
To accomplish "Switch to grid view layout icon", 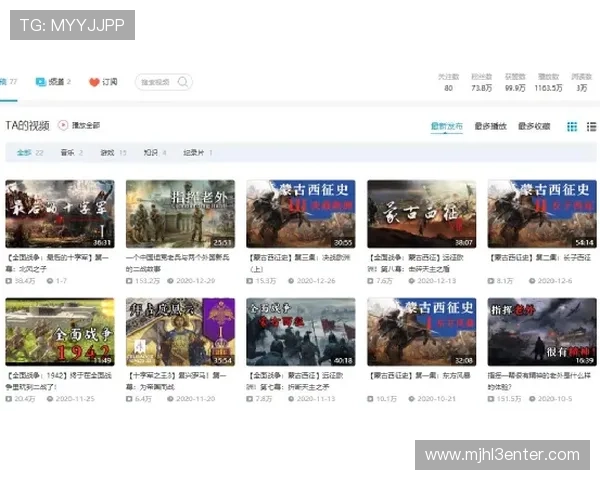I will 572,126.
